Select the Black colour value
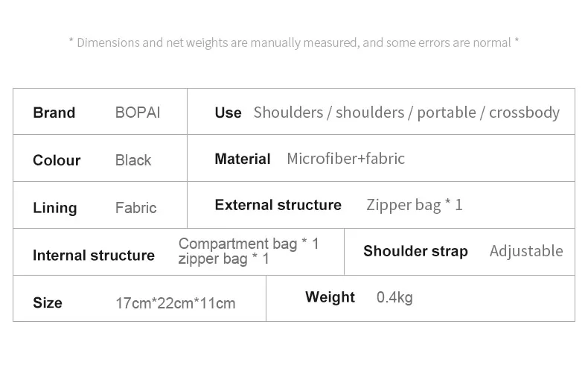Viewport: 588px width, 374px height. point(133,160)
